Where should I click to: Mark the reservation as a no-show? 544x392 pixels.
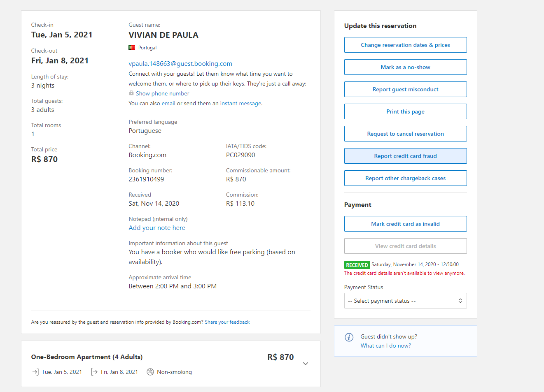(405, 67)
